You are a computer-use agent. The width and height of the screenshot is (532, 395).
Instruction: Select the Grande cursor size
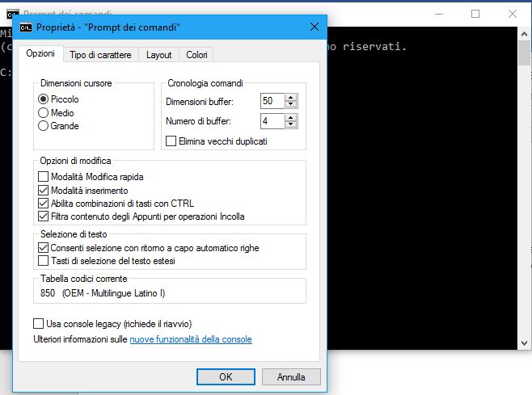click(x=44, y=126)
